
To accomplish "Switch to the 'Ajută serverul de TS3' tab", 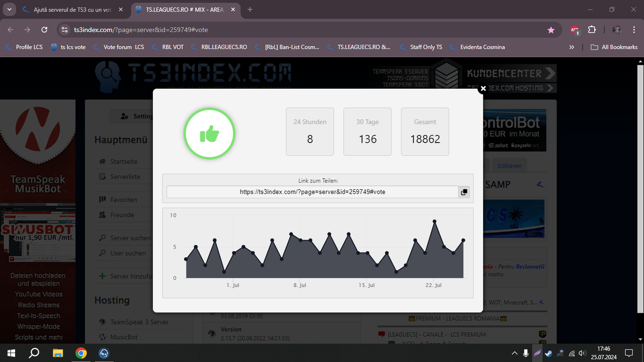I will tap(73, 10).
